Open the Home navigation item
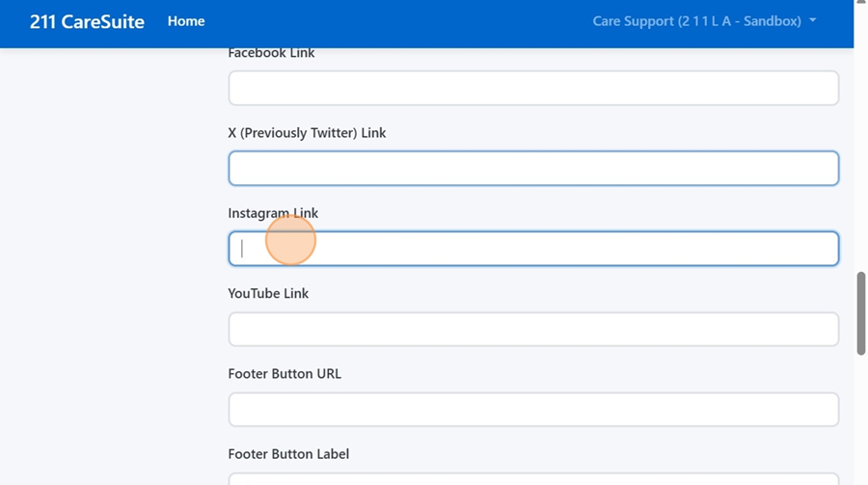 186,21
